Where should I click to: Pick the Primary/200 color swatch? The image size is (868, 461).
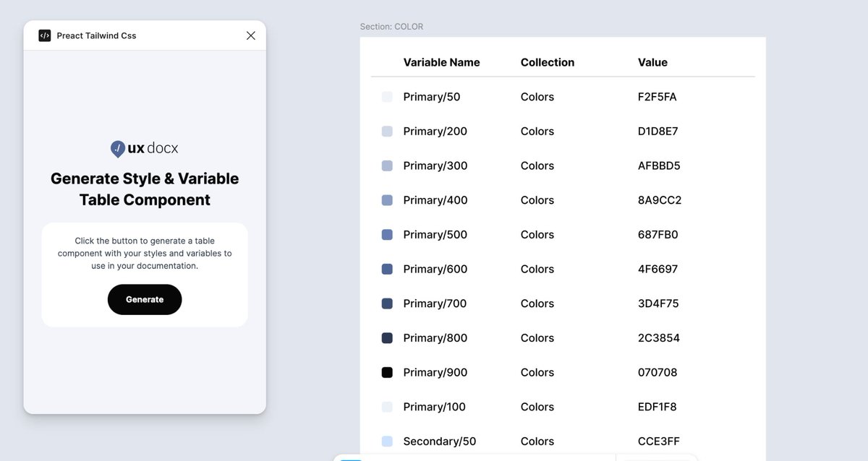[x=387, y=132]
